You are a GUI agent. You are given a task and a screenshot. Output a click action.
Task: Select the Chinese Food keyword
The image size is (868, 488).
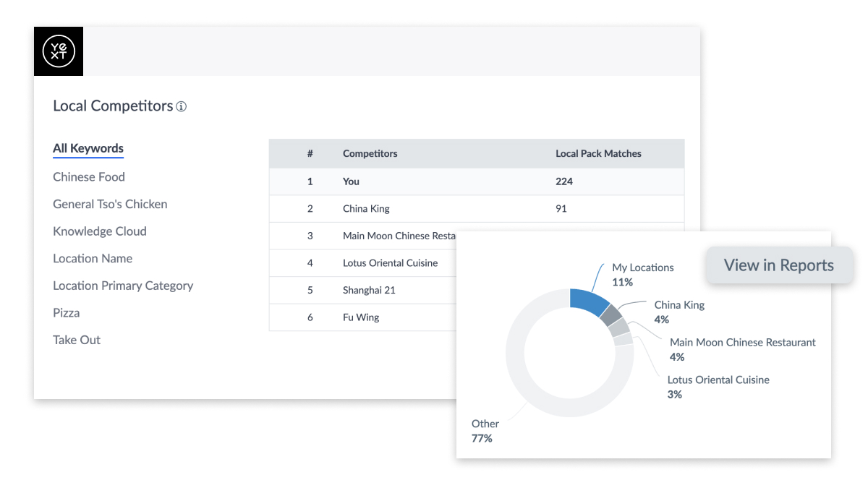tap(89, 177)
